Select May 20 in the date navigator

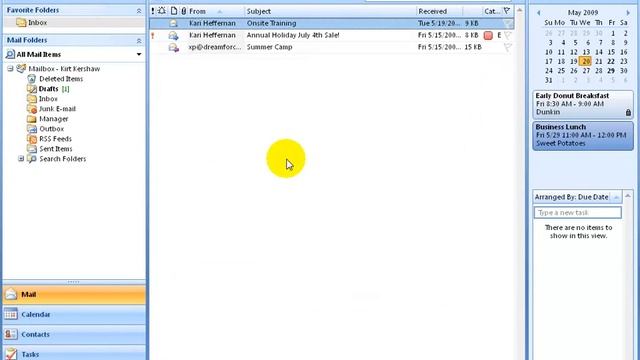point(586,62)
